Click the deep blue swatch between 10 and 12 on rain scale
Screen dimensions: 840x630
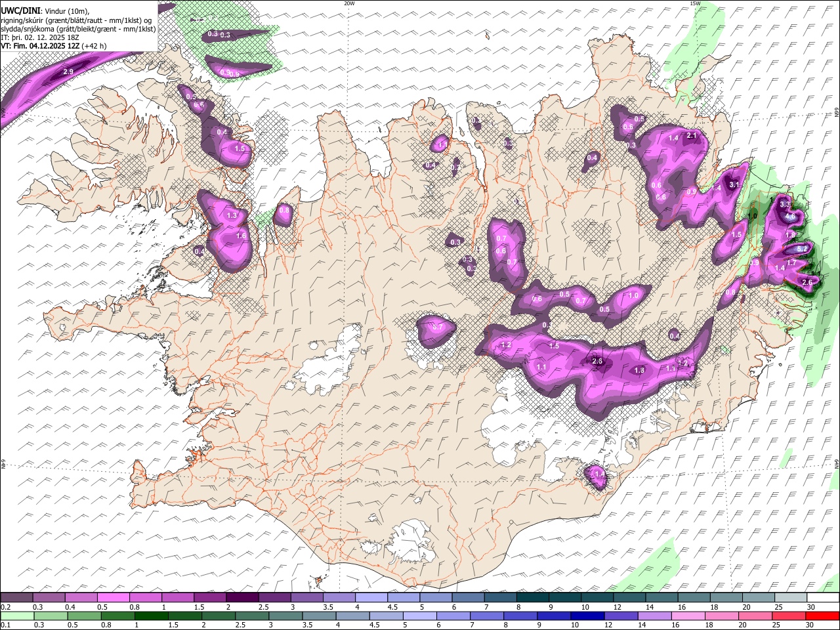coord(587,616)
